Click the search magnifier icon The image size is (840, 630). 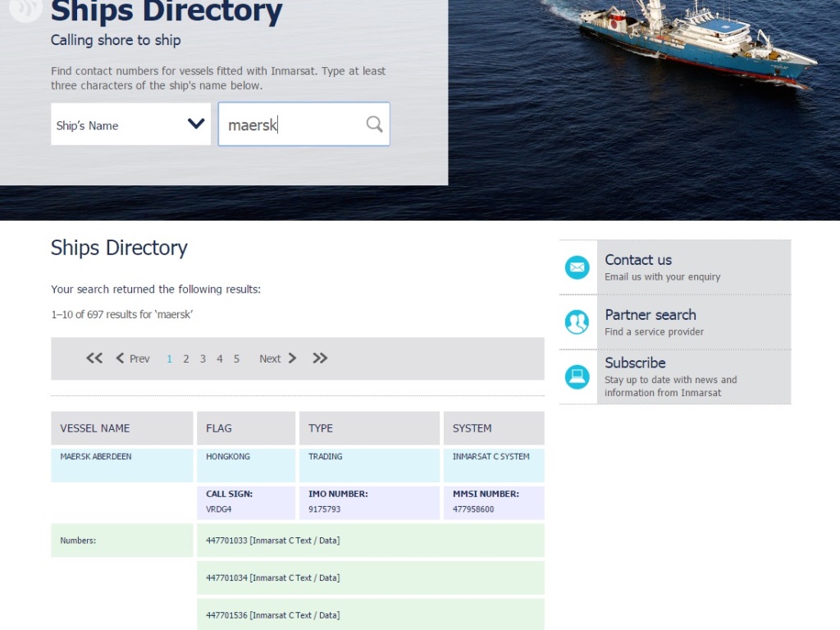[374, 124]
